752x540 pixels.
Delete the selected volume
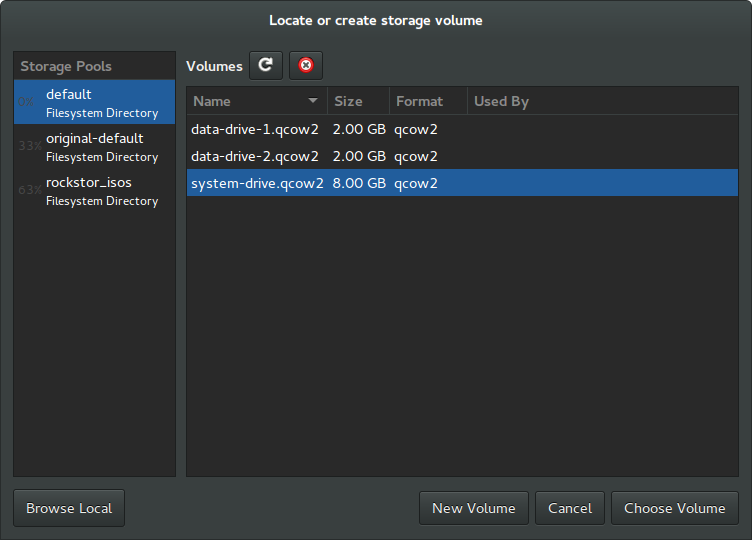(x=306, y=65)
